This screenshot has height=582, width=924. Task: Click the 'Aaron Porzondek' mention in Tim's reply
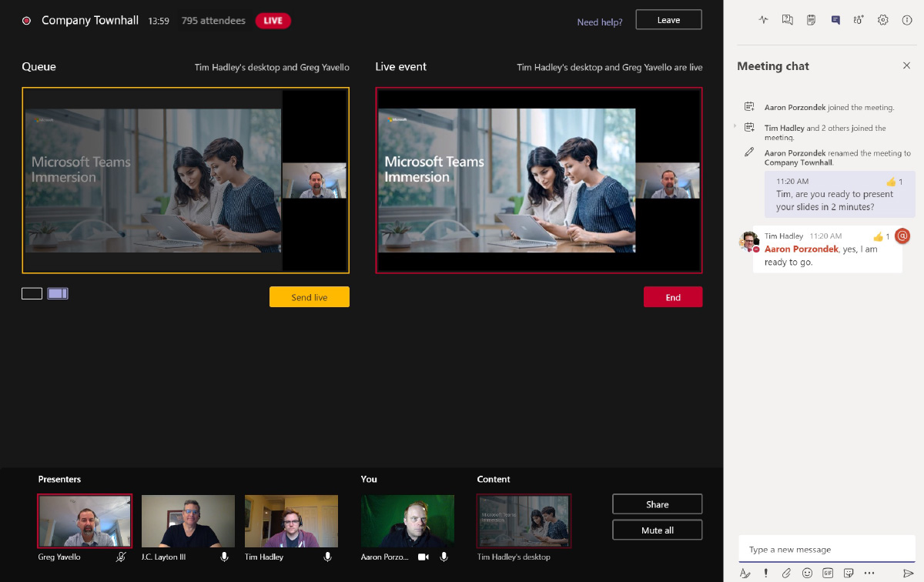point(801,249)
